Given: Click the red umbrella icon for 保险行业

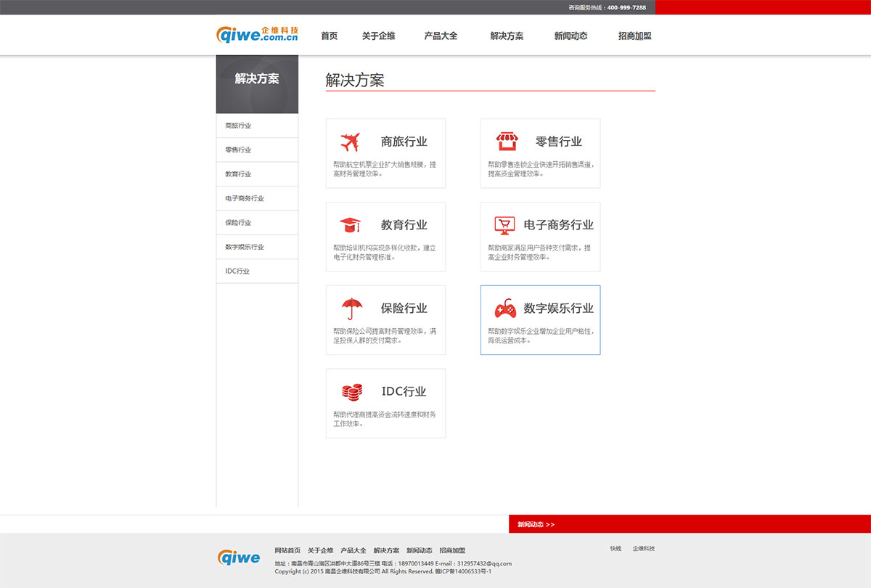Looking at the screenshot, I should (x=352, y=309).
